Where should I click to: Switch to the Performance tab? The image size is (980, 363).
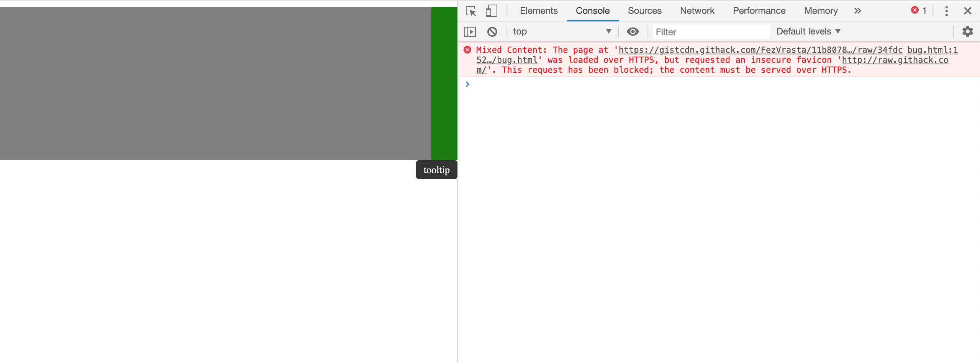(759, 11)
